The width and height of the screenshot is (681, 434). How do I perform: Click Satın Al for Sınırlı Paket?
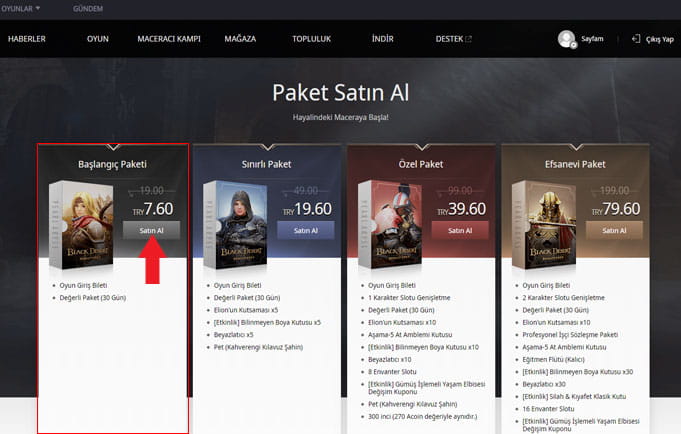tap(306, 230)
